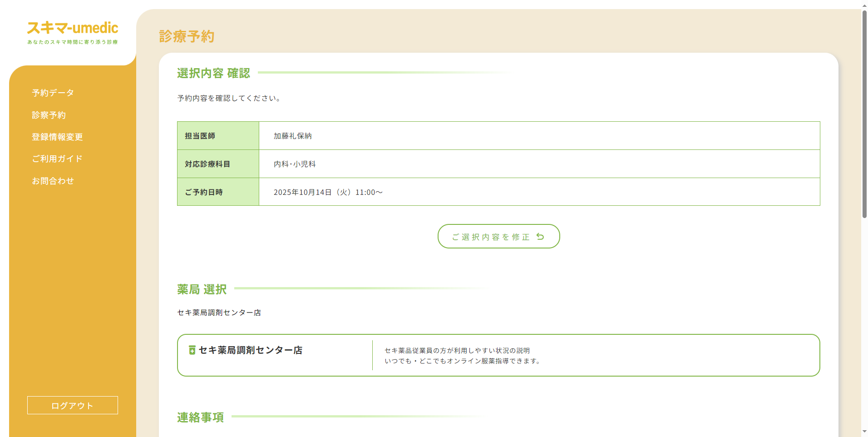Click the ご選択内容を修正 button label
Screen dimensions: 868x437
coord(490,237)
